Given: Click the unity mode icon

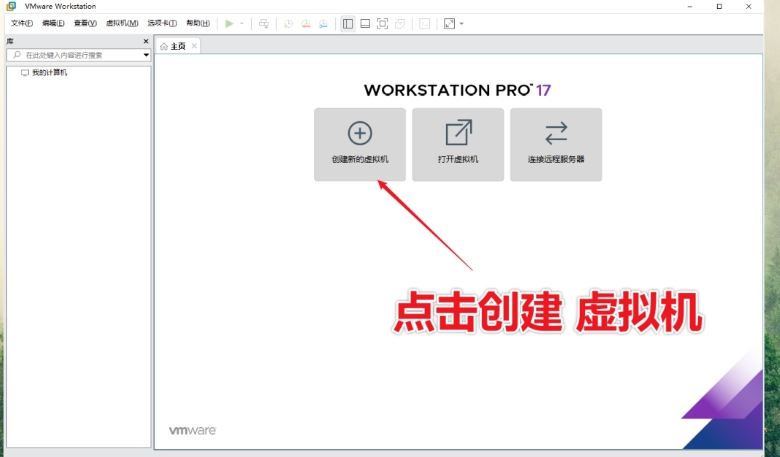Looking at the screenshot, I should click(399, 23).
